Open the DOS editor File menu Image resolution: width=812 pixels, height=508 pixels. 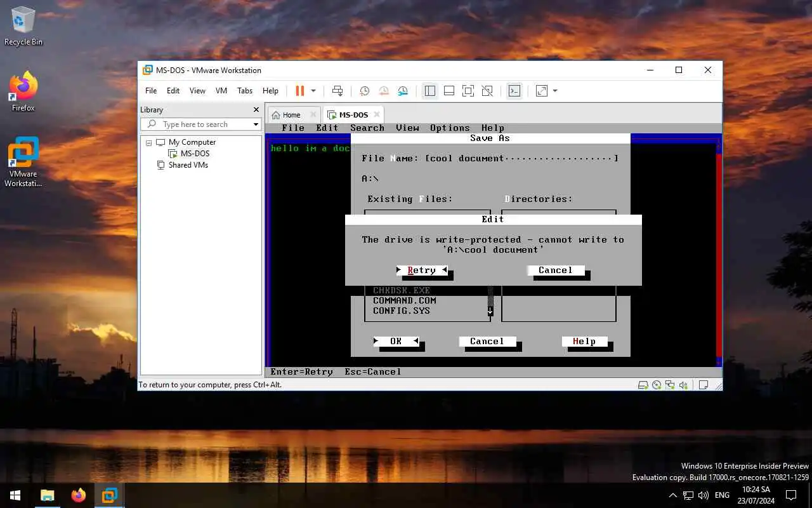(x=293, y=128)
